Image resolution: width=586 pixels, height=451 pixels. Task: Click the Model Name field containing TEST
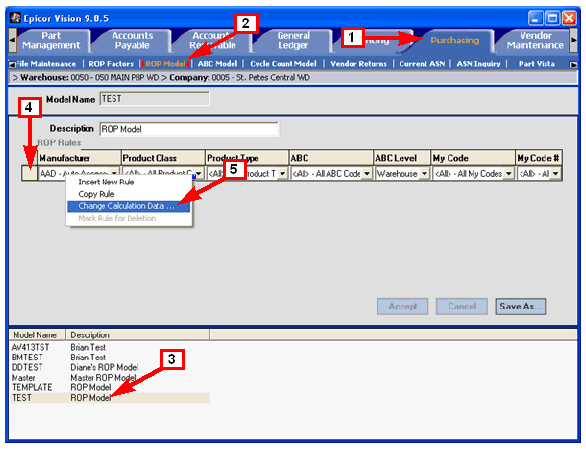click(x=154, y=99)
